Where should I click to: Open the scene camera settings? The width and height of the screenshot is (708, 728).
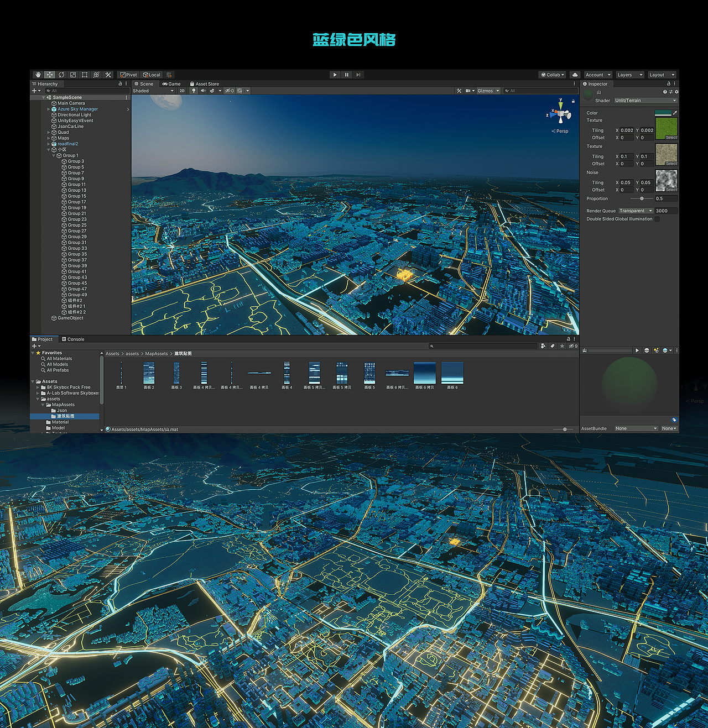[470, 91]
